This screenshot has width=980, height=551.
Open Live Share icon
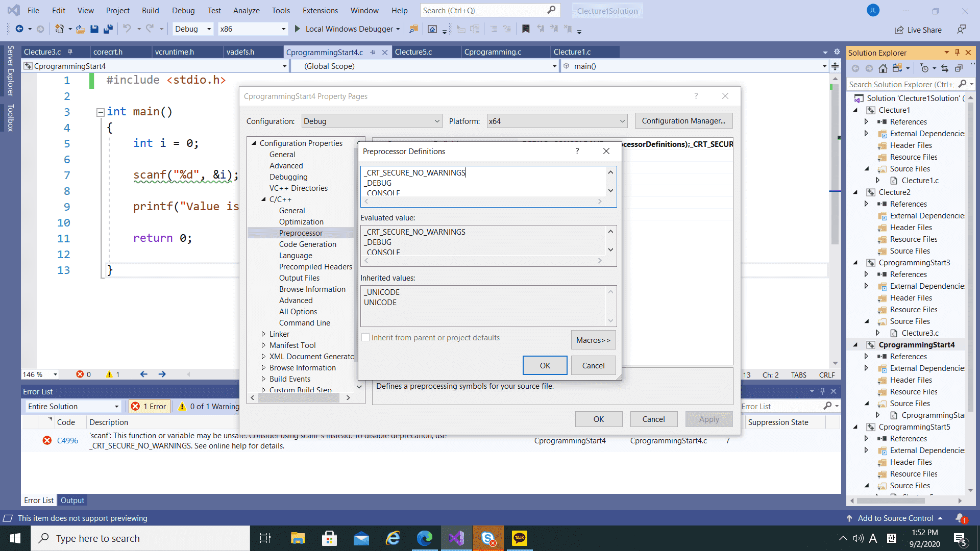[899, 30]
